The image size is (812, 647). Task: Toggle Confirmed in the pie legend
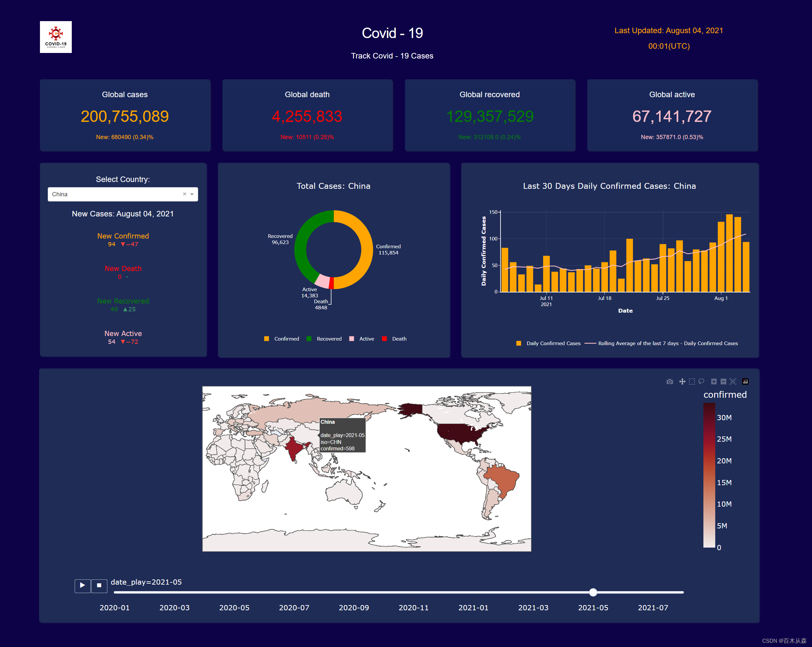pyautogui.click(x=282, y=338)
